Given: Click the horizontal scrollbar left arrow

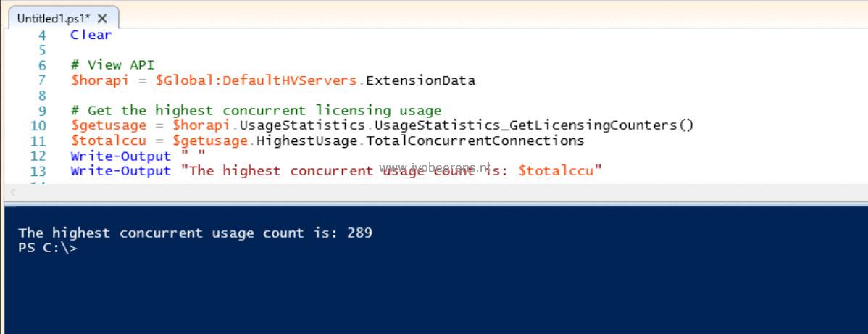Looking at the screenshot, I should tap(13, 193).
